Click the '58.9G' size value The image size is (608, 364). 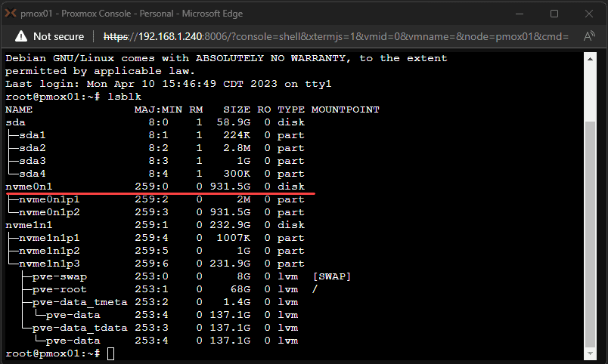click(234, 122)
